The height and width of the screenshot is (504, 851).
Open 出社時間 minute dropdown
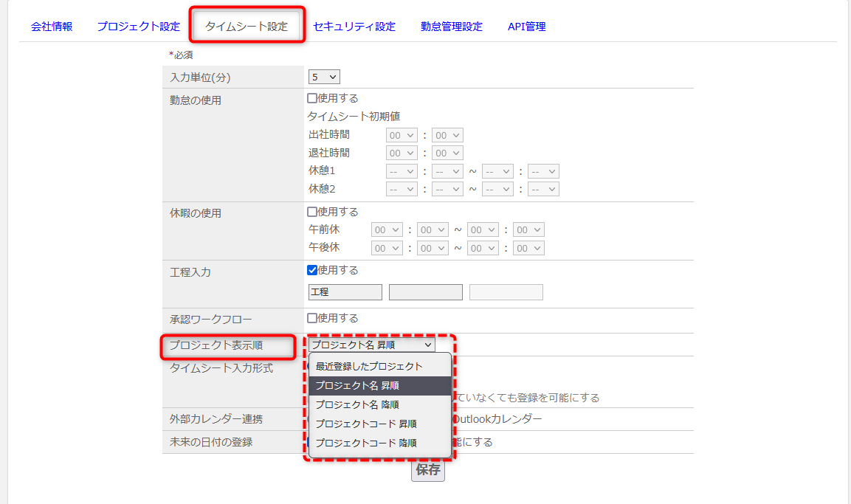(x=447, y=135)
